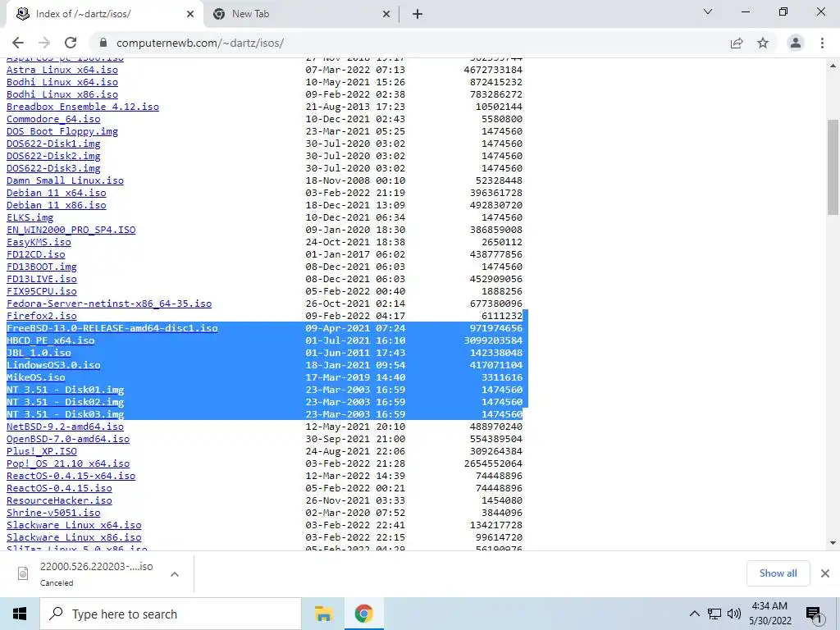Screen dimensions: 840x630
Task: Close the New Tab tab
Action: [386, 14]
